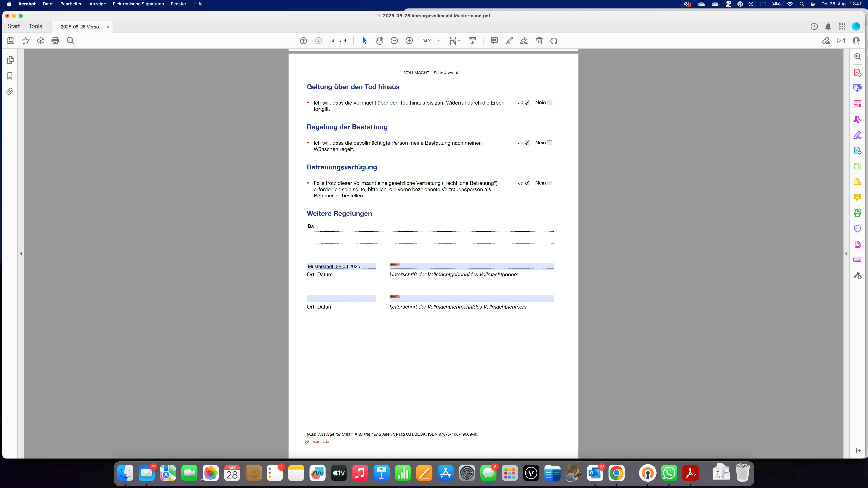Click the Vollmachtgeber signature field
Screen dimensions: 868x488
[472, 266]
